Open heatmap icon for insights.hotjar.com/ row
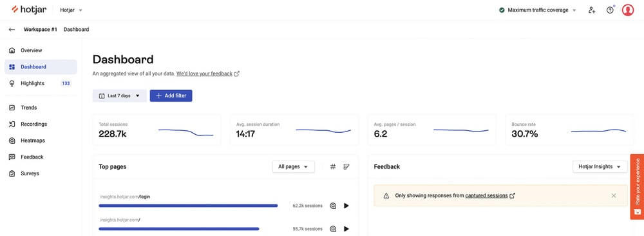This screenshot has height=236, width=644. [x=333, y=229]
